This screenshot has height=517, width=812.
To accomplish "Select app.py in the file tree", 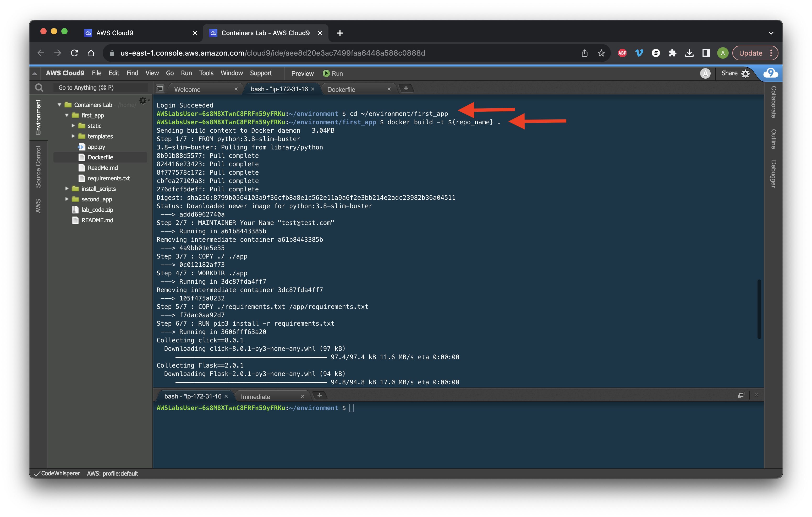I will coord(96,147).
